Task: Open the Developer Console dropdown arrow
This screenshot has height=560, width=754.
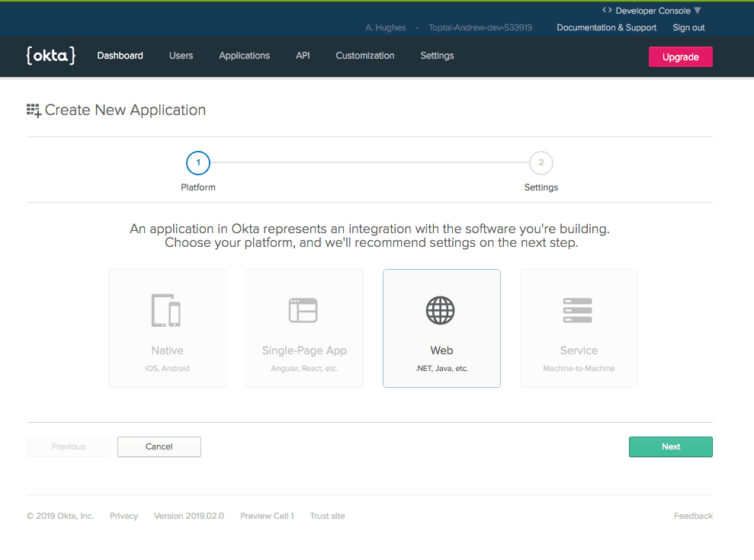Action: tap(698, 11)
